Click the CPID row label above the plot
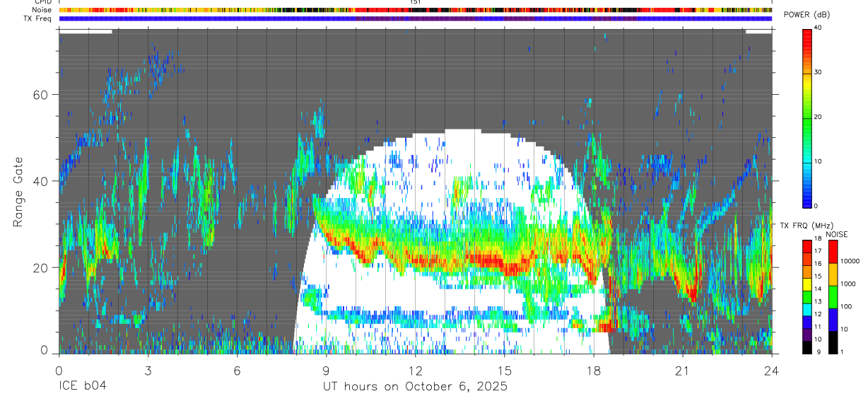The image size is (868, 401). coord(42,2)
